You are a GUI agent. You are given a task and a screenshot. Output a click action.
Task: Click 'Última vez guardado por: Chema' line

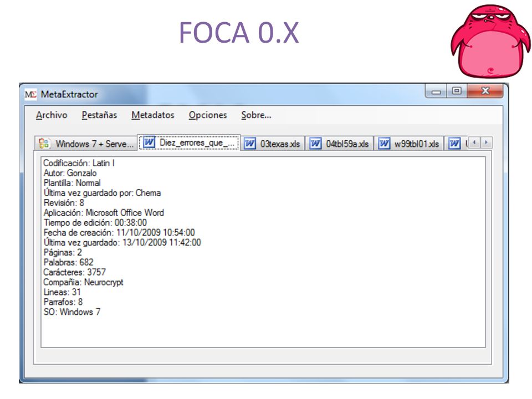[102, 193]
